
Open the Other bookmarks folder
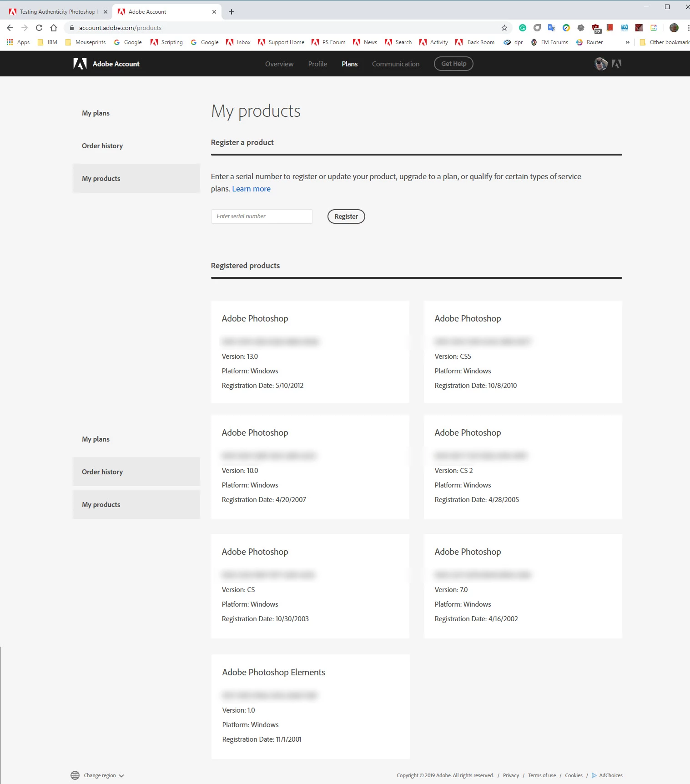[664, 42]
